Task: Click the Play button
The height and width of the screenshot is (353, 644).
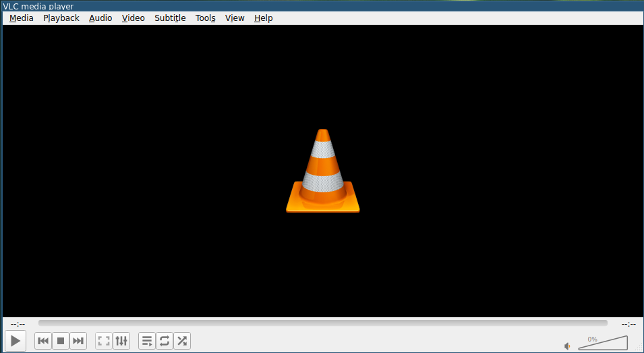Action: [16, 341]
